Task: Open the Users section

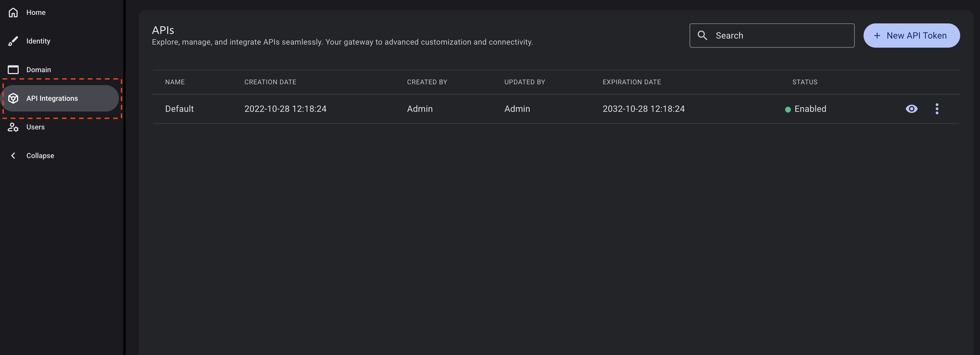Action: [36, 127]
